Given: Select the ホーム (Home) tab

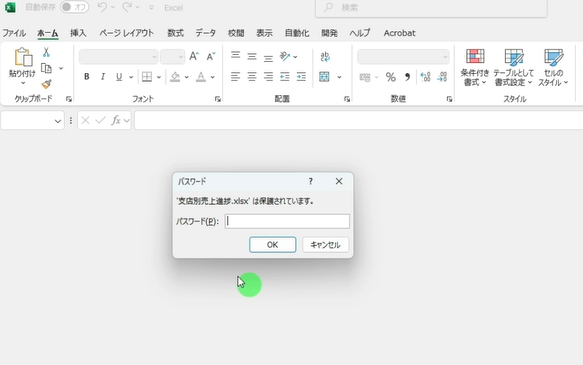Looking at the screenshot, I should click(x=48, y=33).
